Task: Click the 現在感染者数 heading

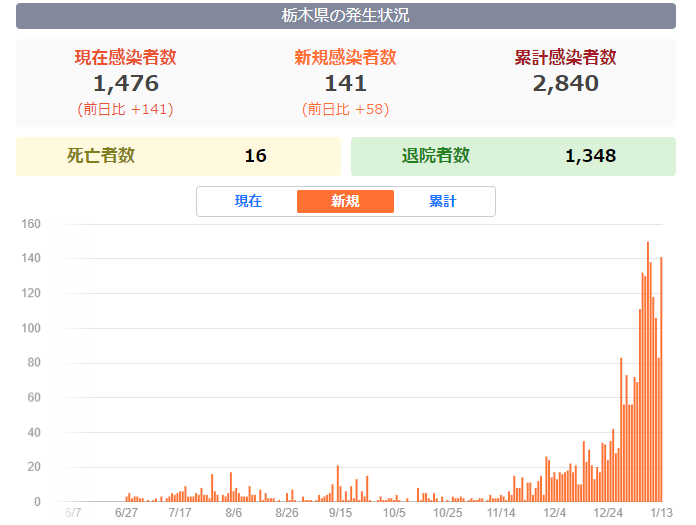Action: (126, 57)
